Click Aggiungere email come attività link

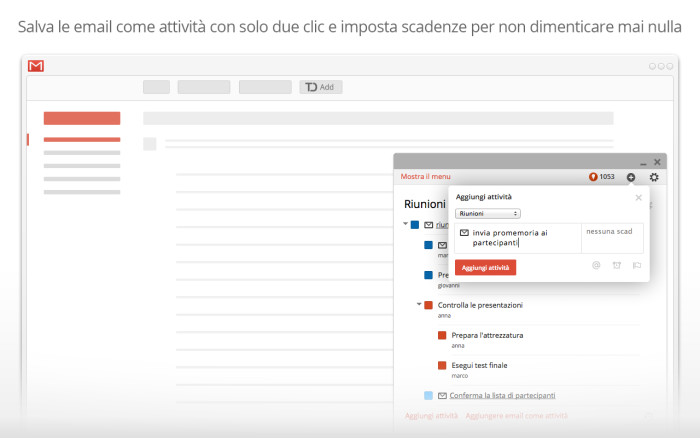pos(517,416)
